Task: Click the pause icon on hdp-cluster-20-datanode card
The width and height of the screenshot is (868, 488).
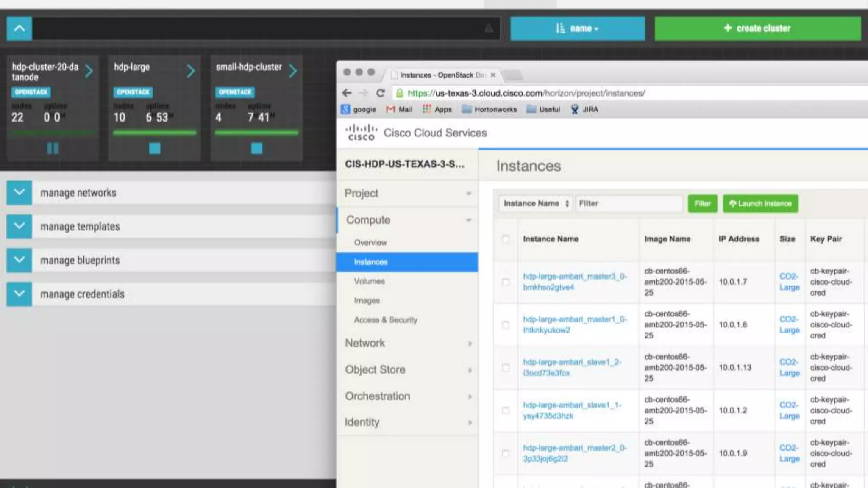Action: 53,148
